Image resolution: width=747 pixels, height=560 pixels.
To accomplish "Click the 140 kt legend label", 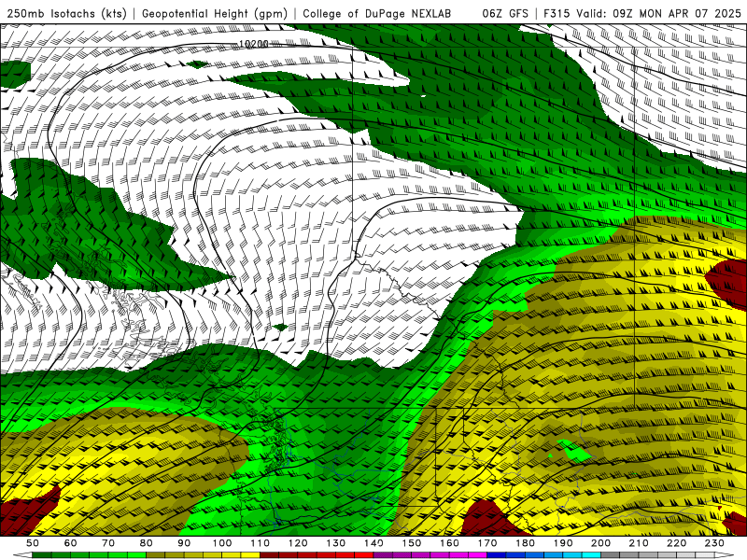I will tap(373, 543).
